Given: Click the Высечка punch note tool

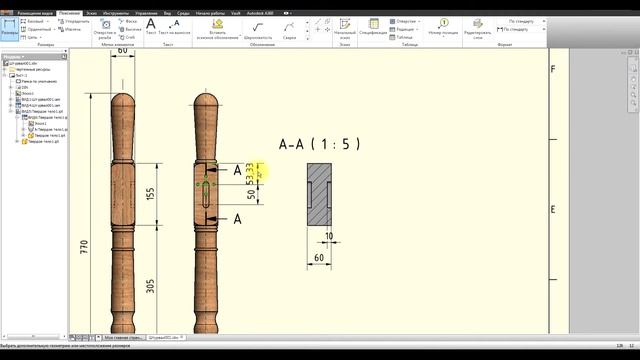Looking at the screenshot, I should tap(130, 29).
